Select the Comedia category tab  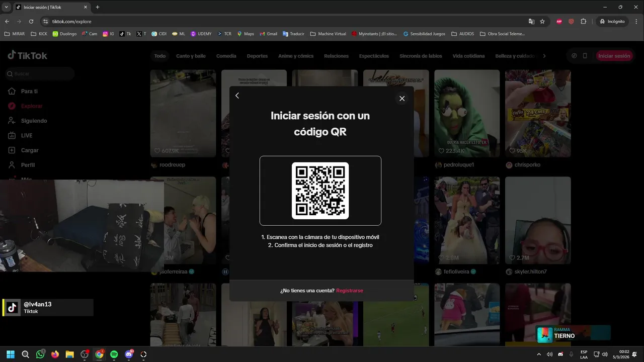click(x=226, y=56)
